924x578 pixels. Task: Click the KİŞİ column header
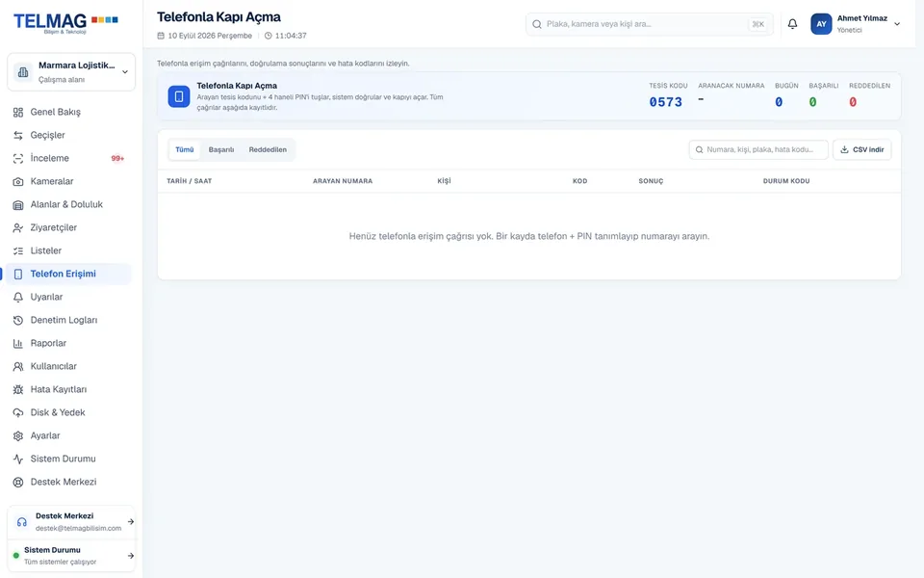tap(444, 181)
